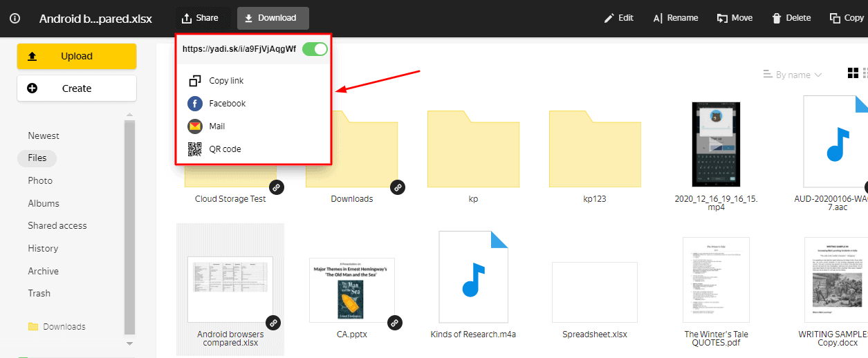Select the Spreadsheet.xlsx file
This screenshot has width=868, height=358.
pos(595,292)
